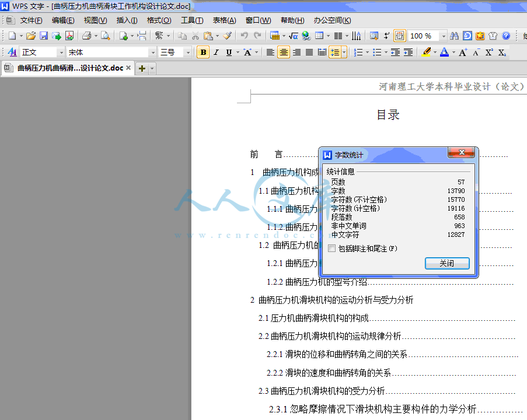Toggle distributed alignment
The height and width of the screenshot is (420, 527).
[322, 52]
